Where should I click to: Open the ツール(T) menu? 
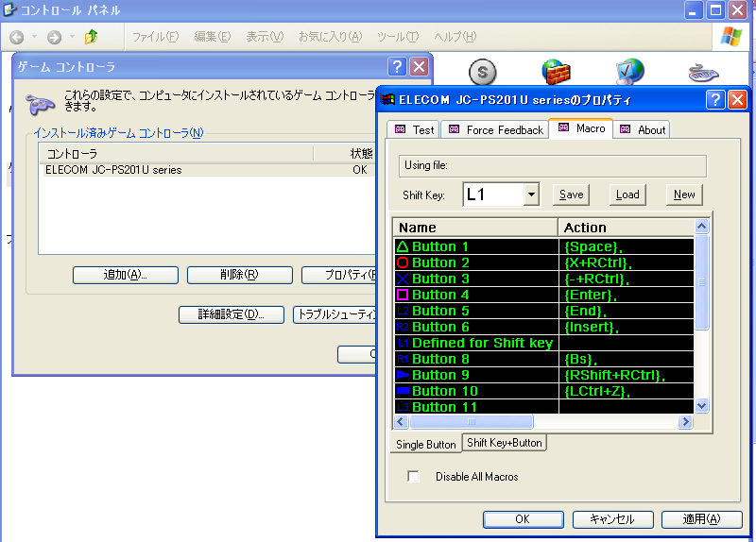coord(398,37)
